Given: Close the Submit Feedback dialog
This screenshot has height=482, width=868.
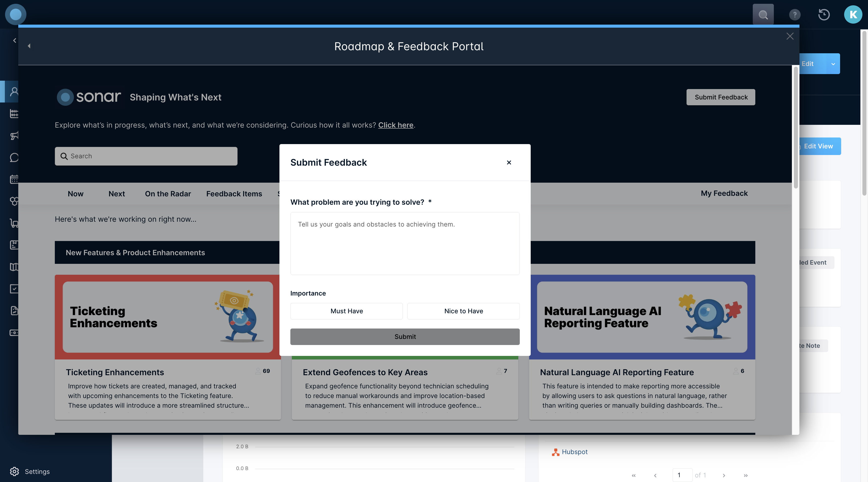Looking at the screenshot, I should click(509, 162).
